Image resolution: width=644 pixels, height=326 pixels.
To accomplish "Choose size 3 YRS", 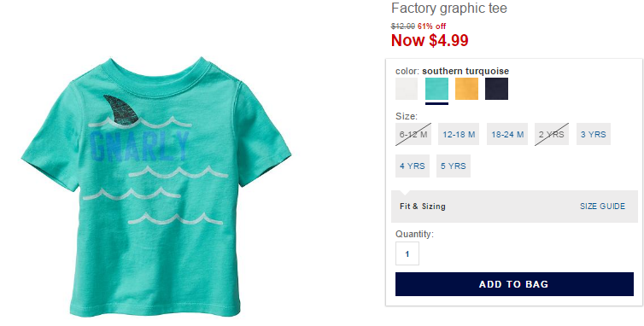I will (593, 134).
